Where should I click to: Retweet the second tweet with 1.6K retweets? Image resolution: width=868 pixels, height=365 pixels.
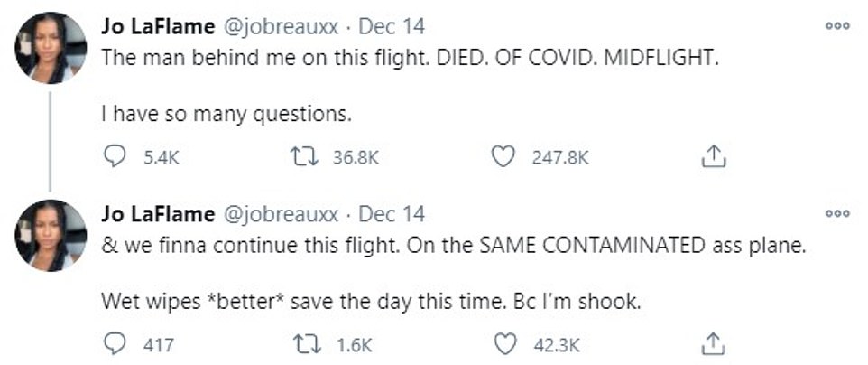301,344
